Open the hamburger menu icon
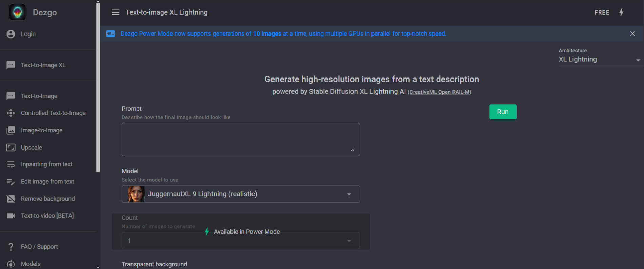The width and height of the screenshot is (644, 269). coord(116,12)
